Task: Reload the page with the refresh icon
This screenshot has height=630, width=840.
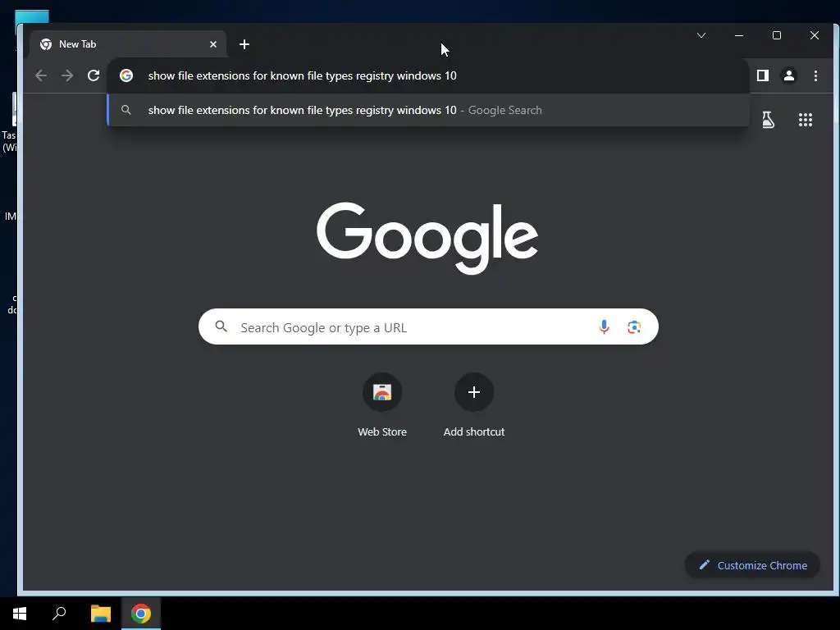Action: (94, 75)
